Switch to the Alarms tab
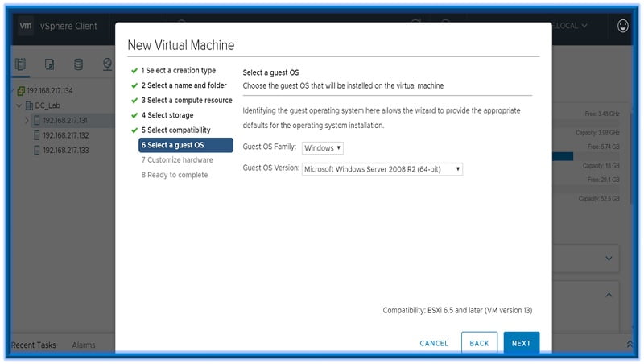The width and height of the screenshot is (644, 364). point(84,345)
